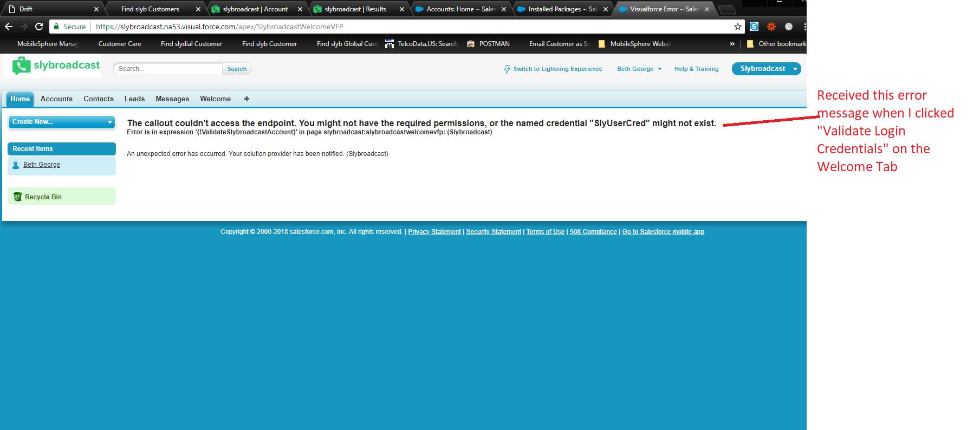
Task: Close the Installed Packages browser tab
Action: tap(605, 9)
